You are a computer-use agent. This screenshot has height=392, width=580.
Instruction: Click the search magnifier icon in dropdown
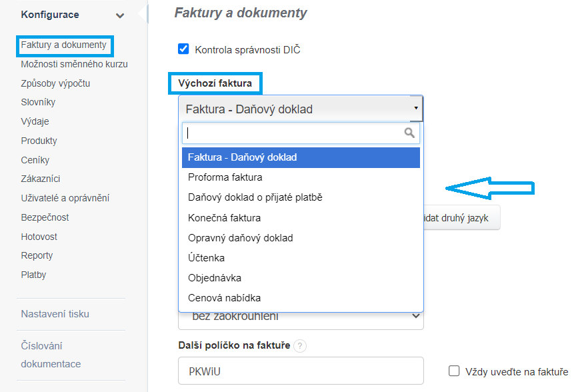tap(409, 133)
